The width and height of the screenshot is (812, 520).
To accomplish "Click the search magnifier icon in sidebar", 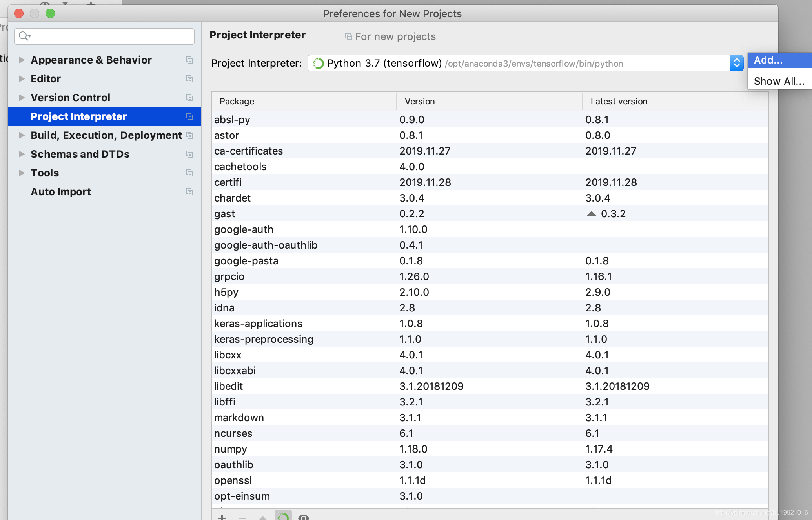I will 24,36.
